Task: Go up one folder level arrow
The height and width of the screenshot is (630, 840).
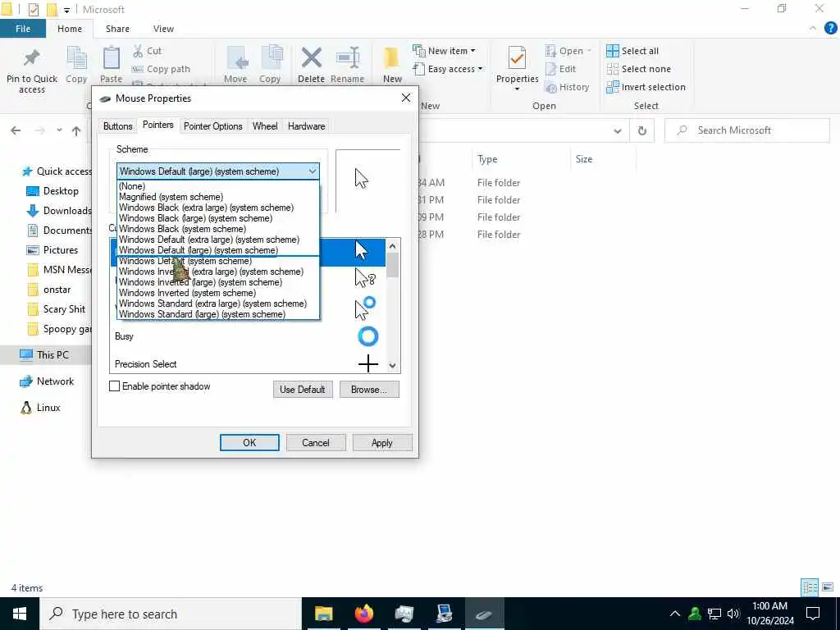Action: (x=76, y=130)
